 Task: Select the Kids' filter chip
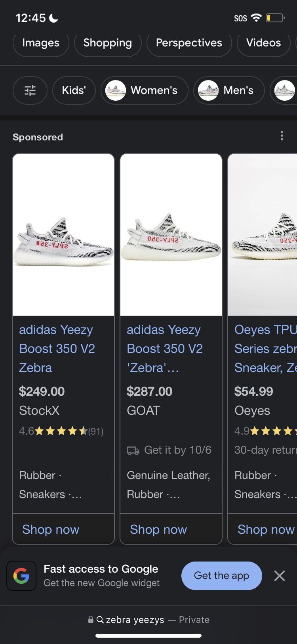(x=74, y=90)
